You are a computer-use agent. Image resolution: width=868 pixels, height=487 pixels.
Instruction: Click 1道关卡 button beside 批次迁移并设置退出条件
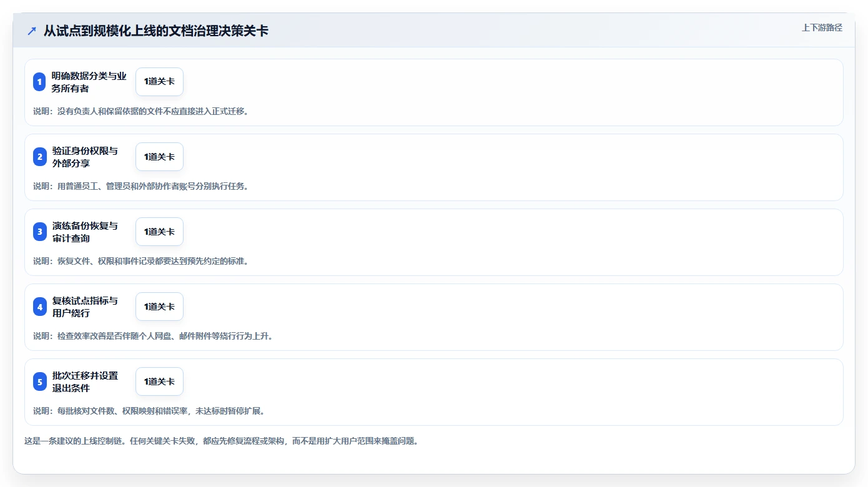point(159,381)
